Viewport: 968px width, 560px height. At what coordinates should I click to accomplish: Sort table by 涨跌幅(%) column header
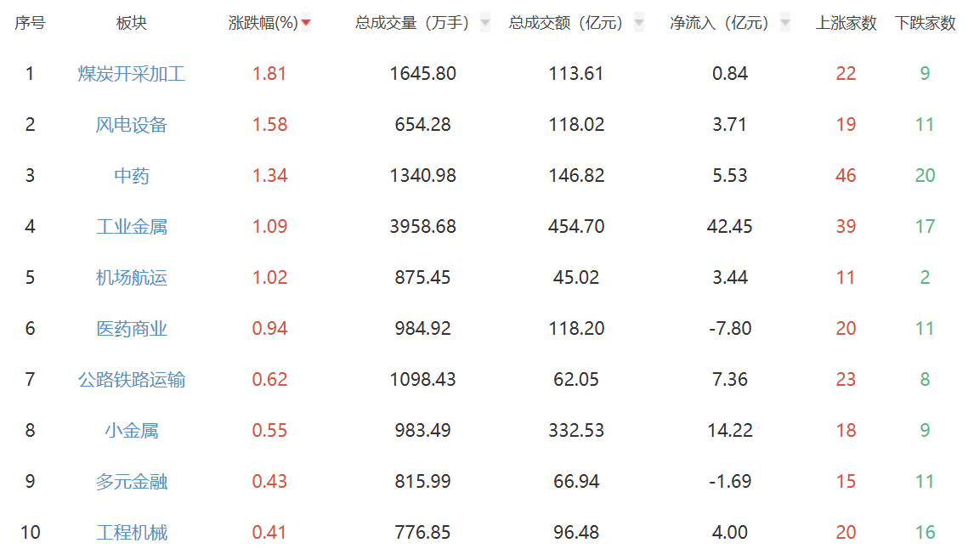point(263,22)
